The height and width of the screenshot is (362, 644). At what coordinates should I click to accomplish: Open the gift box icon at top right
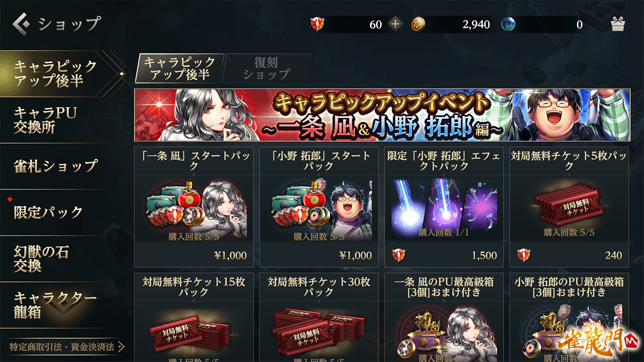pyautogui.click(x=617, y=24)
